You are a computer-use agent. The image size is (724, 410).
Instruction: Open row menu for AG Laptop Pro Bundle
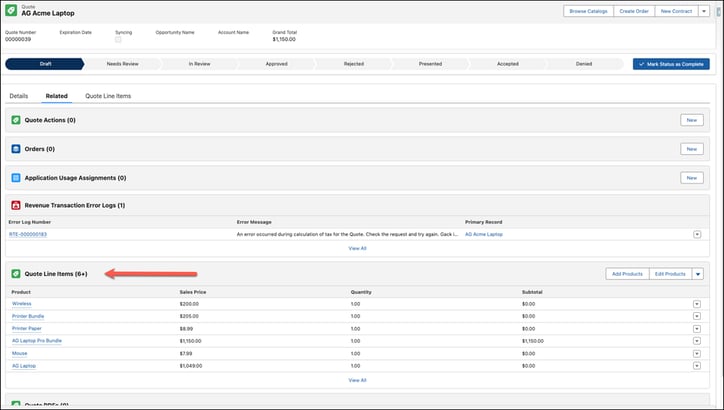pyautogui.click(x=697, y=341)
